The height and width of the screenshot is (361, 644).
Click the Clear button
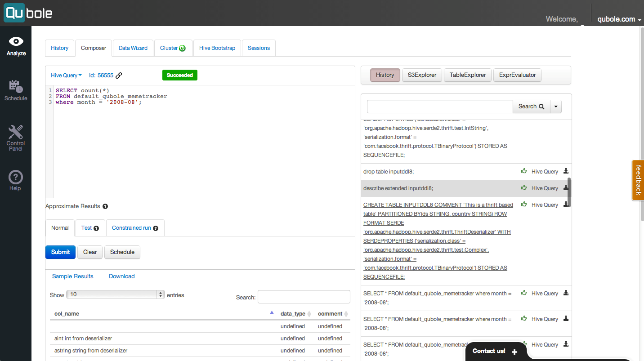(90, 252)
